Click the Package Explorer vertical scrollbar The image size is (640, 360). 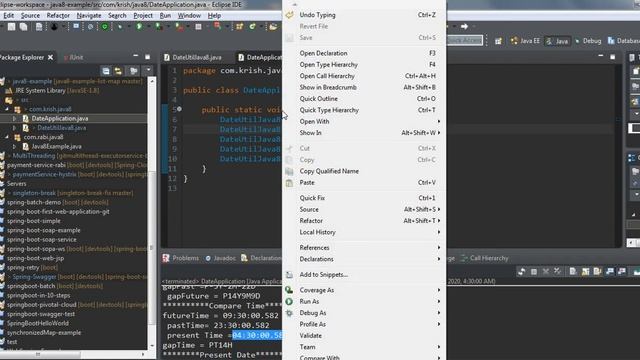pyautogui.click(x=151, y=213)
